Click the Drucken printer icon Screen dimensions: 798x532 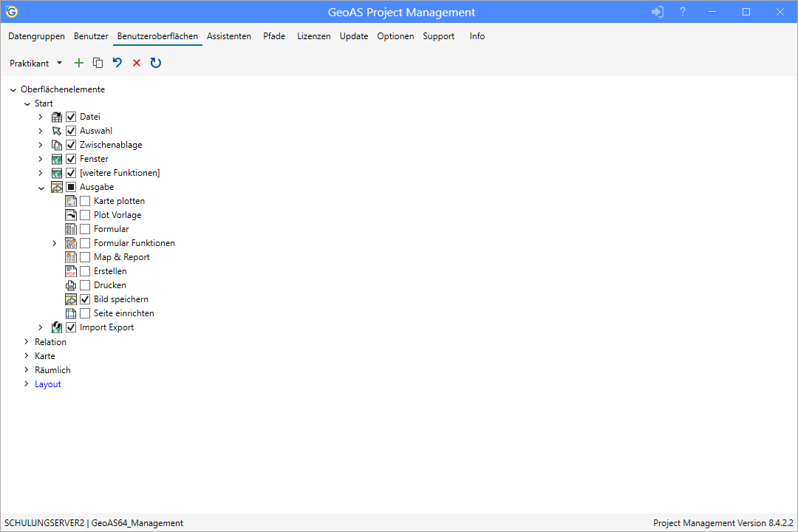(x=71, y=285)
